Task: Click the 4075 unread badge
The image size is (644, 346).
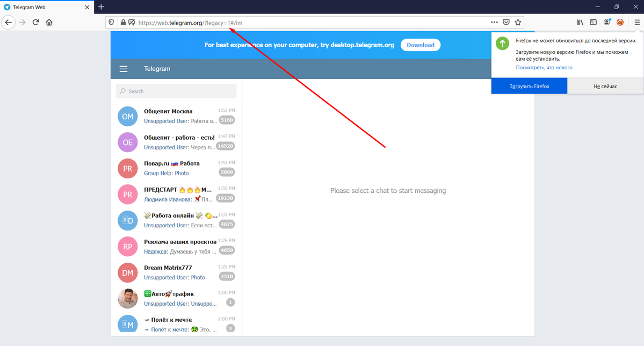Action: (227, 225)
